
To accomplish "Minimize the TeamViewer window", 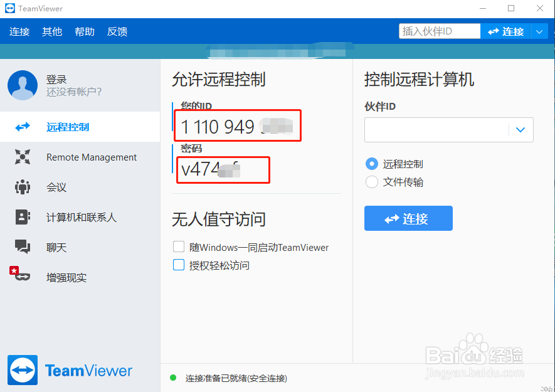I will pos(483,8).
